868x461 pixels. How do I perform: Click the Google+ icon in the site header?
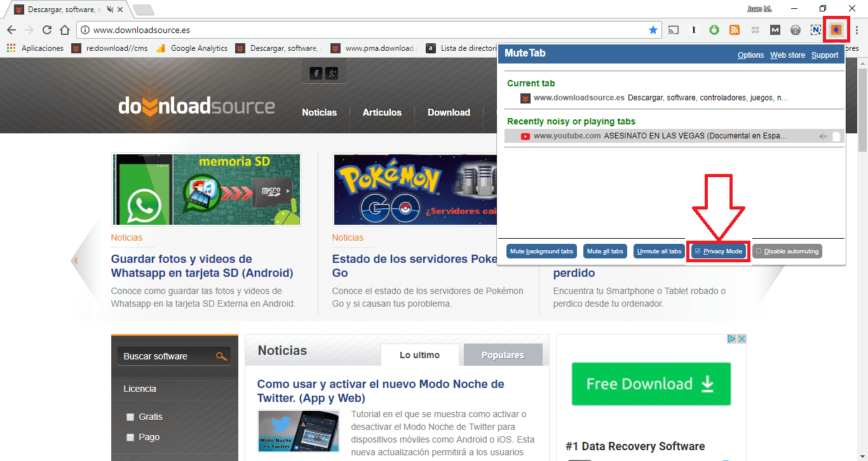click(x=332, y=74)
